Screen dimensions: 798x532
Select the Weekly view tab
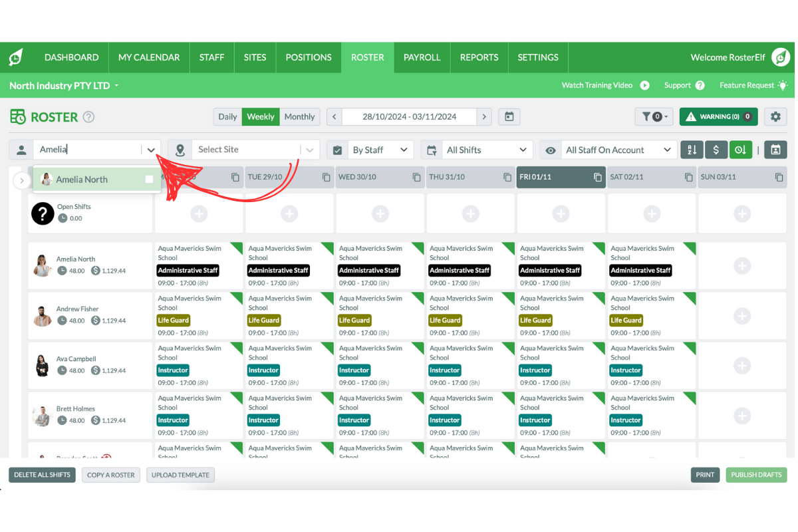pyautogui.click(x=261, y=116)
